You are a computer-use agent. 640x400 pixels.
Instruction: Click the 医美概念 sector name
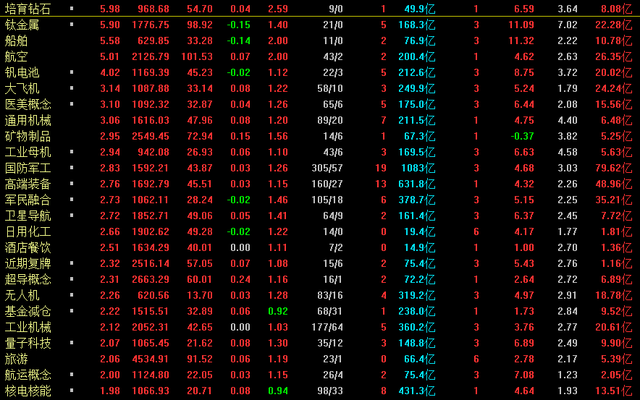coord(28,104)
